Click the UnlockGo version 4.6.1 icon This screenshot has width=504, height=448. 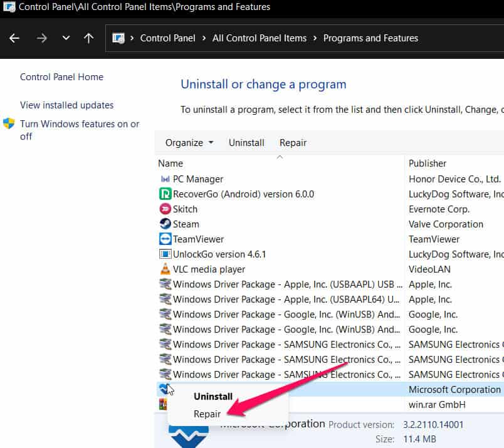pyautogui.click(x=165, y=254)
